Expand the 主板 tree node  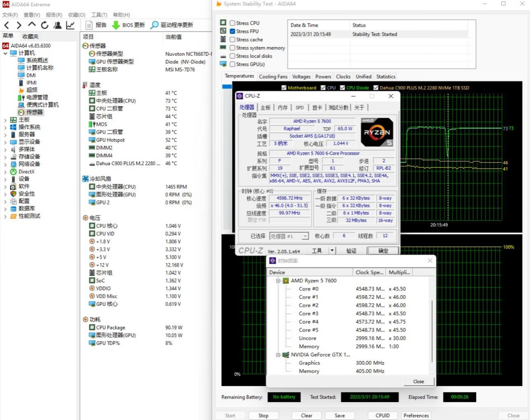(5, 120)
